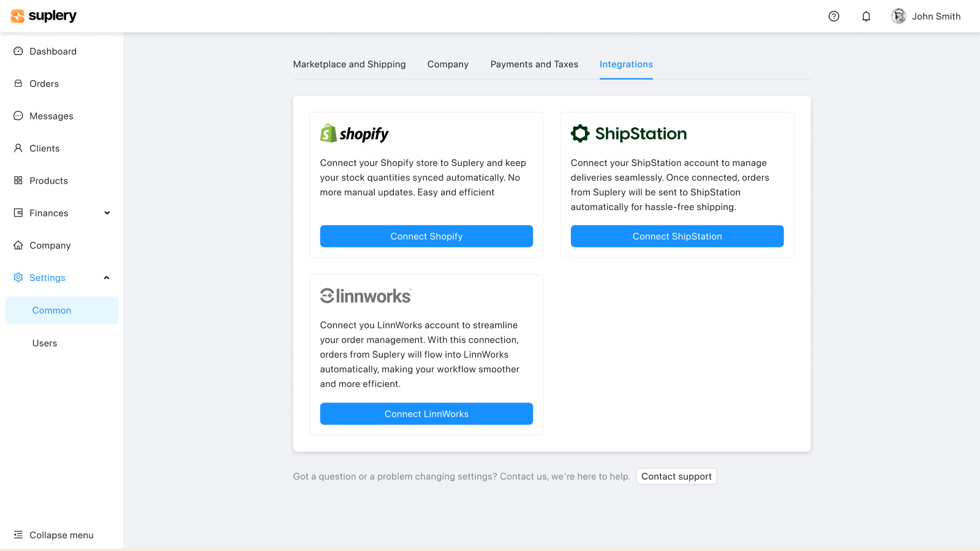Click Connect LinnWorks
The height and width of the screenshot is (551, 980).
tap(426, 413)
